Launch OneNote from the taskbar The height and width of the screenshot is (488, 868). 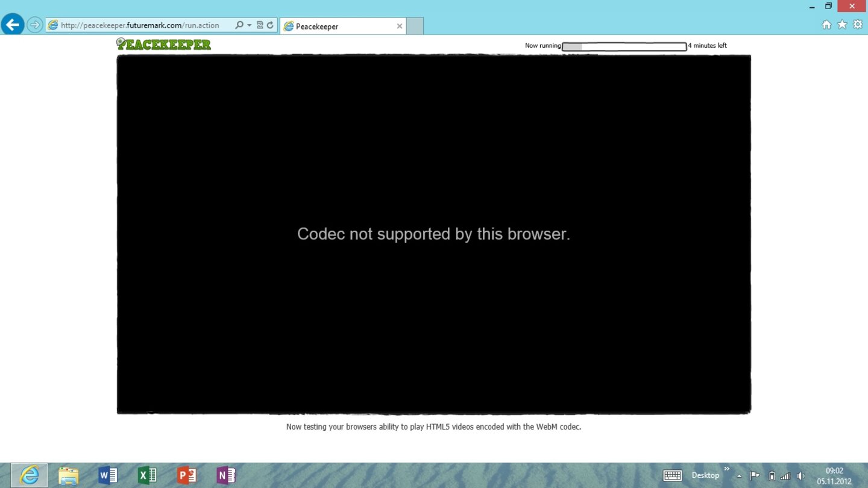(x=226, y=475)
